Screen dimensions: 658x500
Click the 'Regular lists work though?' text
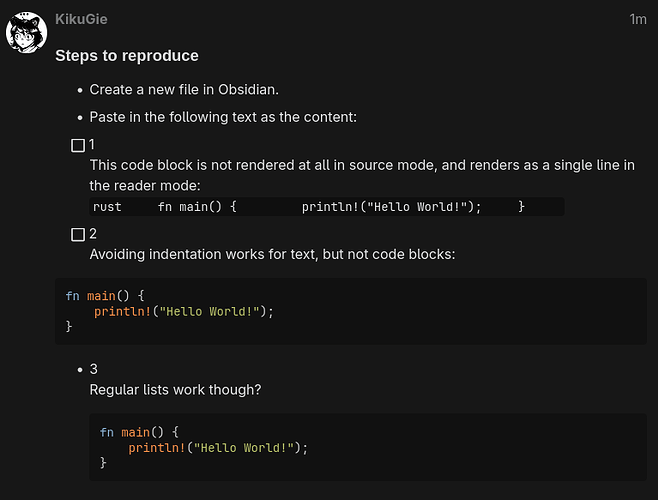(175, 389)
